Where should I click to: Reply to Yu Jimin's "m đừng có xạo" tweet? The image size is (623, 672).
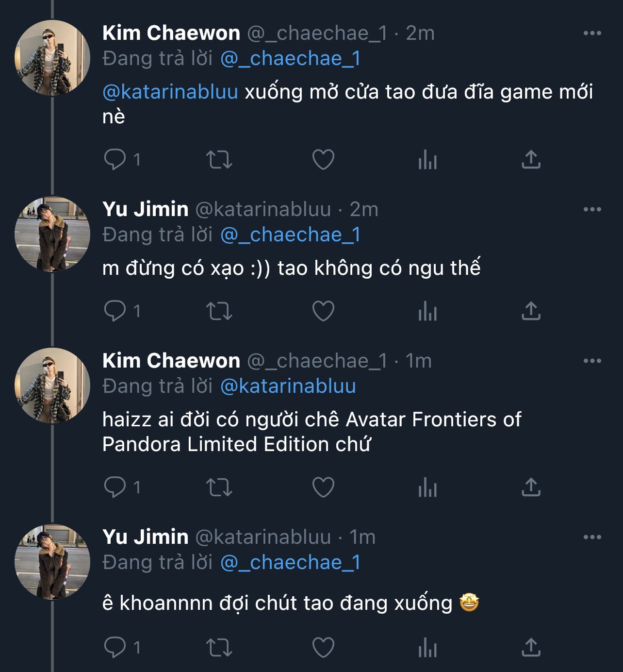click(x=115, y=311)
